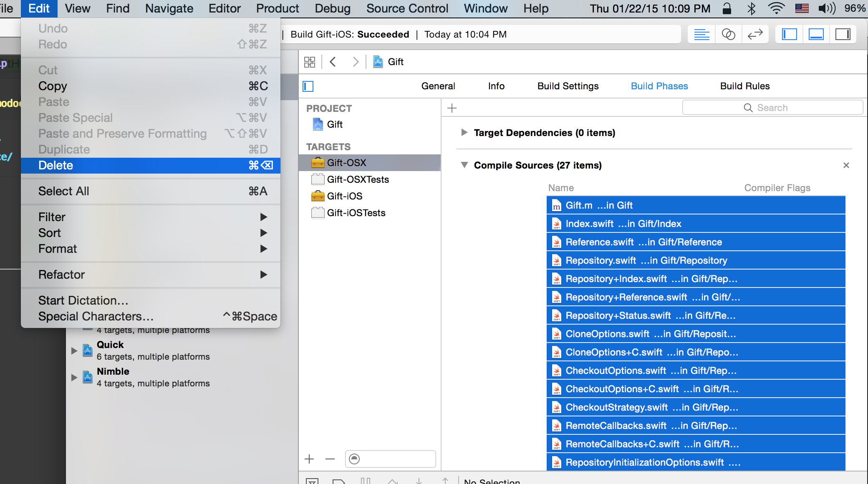Open the Version editor view

pyautogui.click(x=755, y=34)
